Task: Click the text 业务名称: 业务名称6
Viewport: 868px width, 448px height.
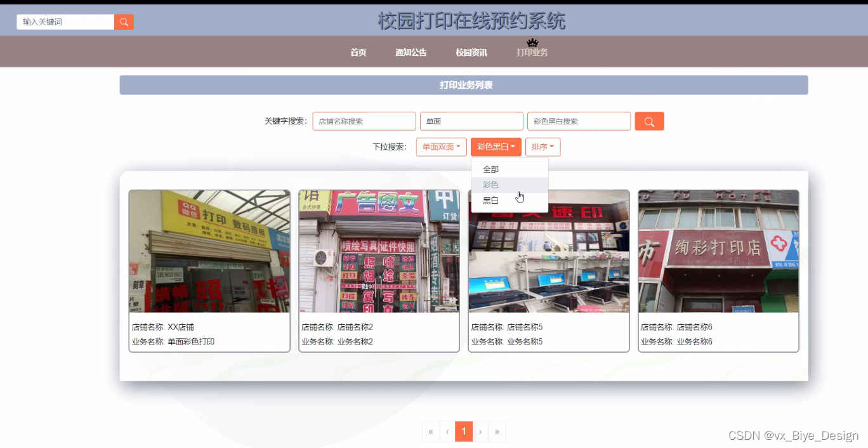Action: tap(676, 341)
